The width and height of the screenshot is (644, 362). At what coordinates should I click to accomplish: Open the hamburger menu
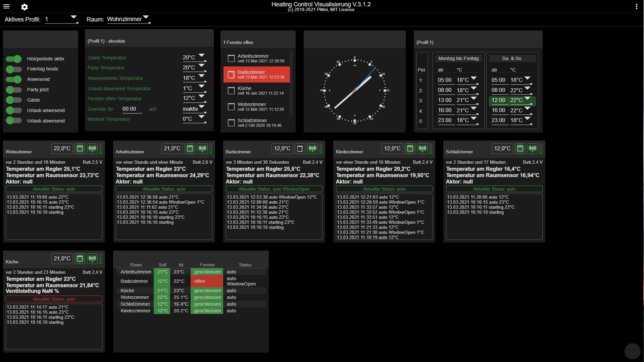[x=6, y=6]
